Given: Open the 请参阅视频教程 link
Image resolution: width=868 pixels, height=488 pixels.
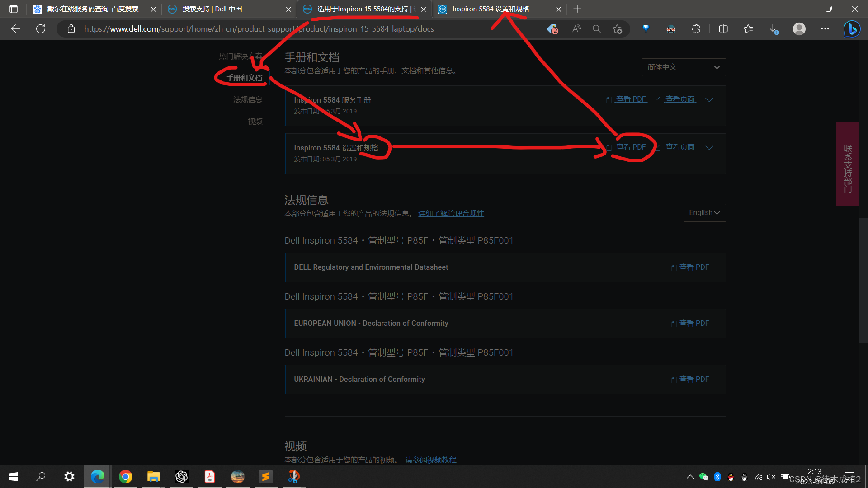Looking at the screenshot, I should (x=430, y=460).
